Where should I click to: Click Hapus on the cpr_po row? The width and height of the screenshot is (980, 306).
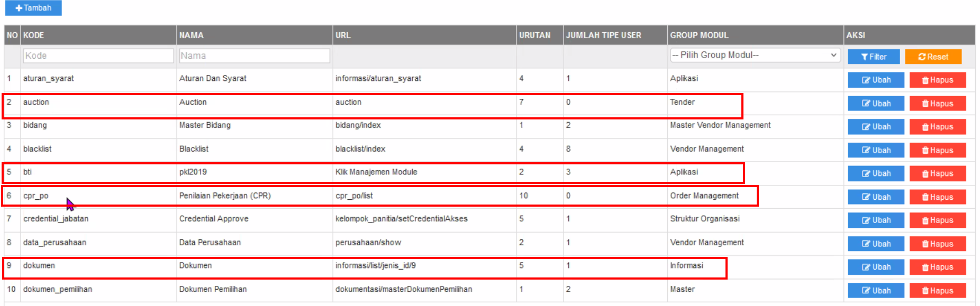(x=937, y=197)
